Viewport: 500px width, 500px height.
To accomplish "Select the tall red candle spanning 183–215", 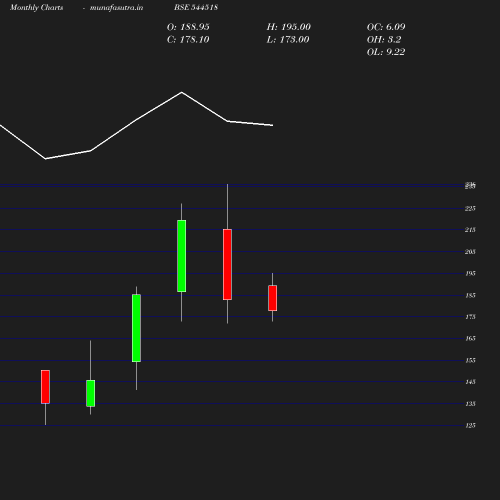I will 227,264.
